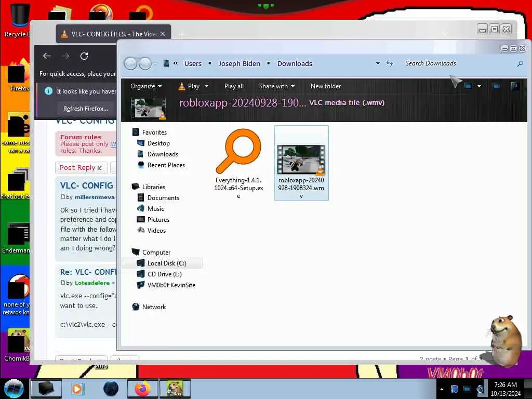Open the Pictures library
532x399 pixels.
[158, 220]
